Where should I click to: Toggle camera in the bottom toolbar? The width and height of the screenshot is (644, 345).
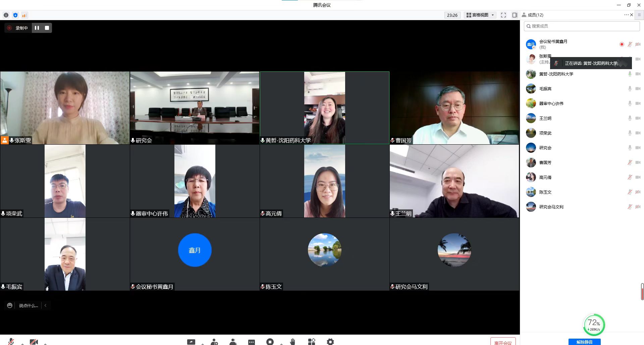(x=34, y=342)
